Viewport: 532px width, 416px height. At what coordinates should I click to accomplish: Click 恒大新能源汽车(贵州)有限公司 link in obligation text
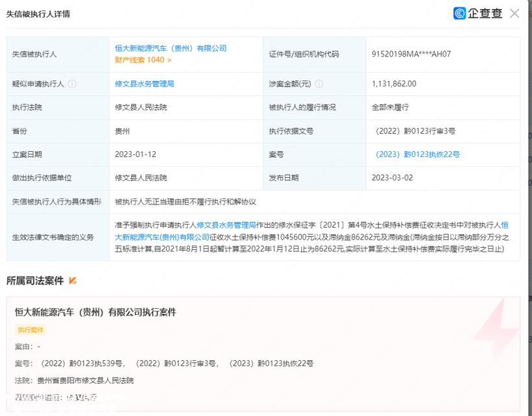[x=162, y=237]
